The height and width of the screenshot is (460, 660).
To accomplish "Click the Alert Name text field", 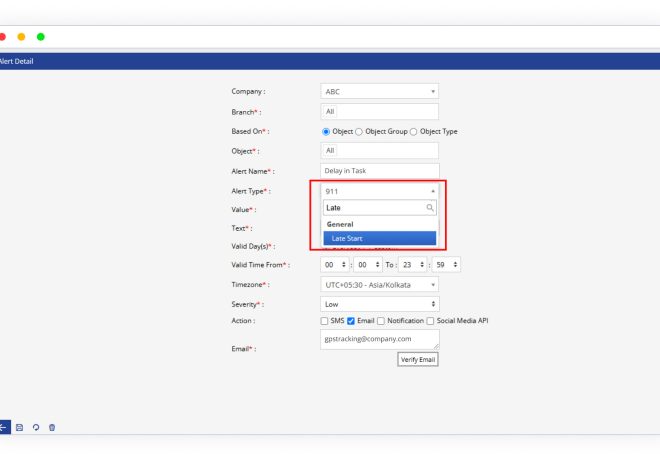I will (x=379, y=171).
